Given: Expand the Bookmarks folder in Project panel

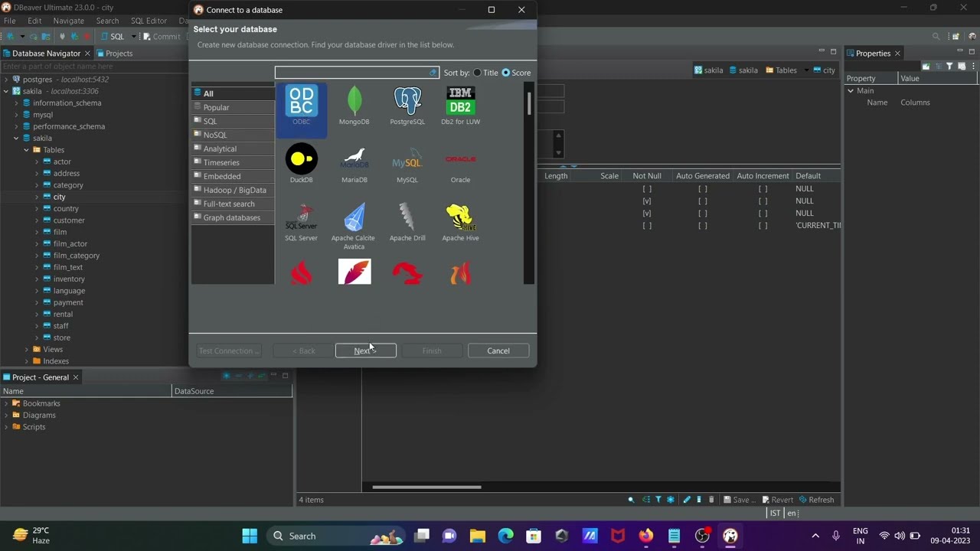Looking at the screenshot, I should (x=6, y=403).
